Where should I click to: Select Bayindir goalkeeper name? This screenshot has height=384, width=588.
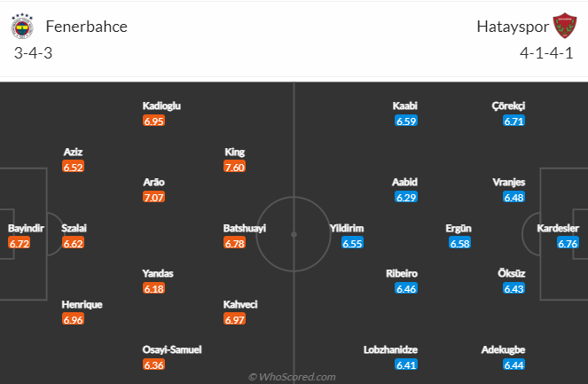pos(26,228)
